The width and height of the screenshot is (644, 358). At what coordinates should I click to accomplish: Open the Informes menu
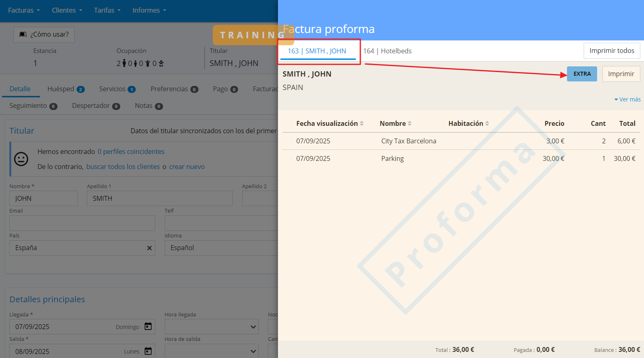149,10
